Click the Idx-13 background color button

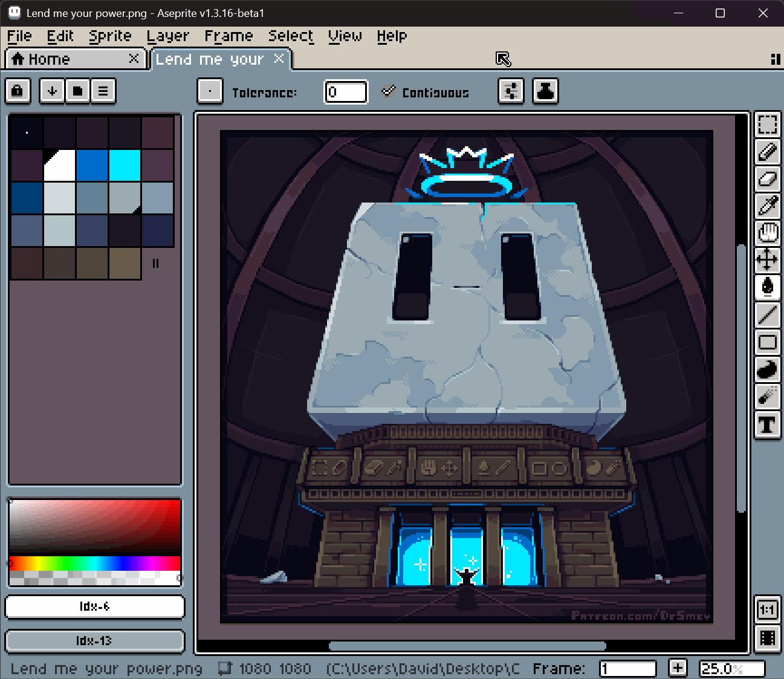point(94,641)
